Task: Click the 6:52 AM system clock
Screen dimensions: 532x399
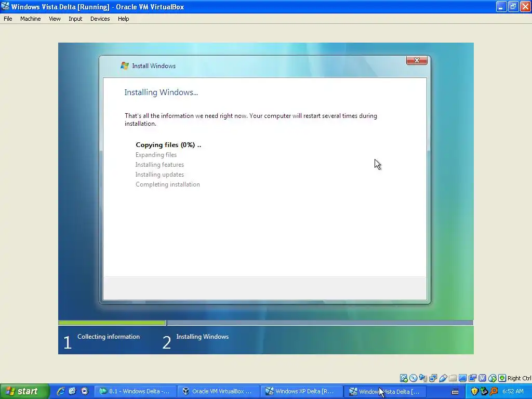Action: [513, 391]
